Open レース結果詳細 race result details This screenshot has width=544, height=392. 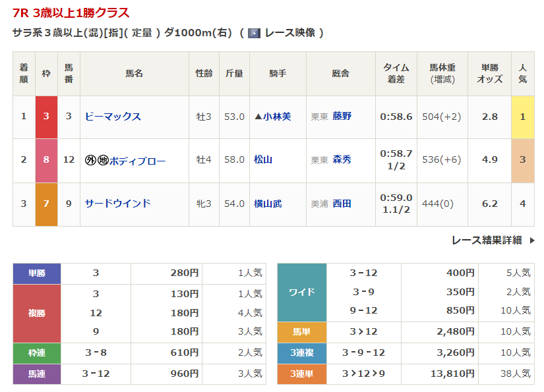coord(487,240)
